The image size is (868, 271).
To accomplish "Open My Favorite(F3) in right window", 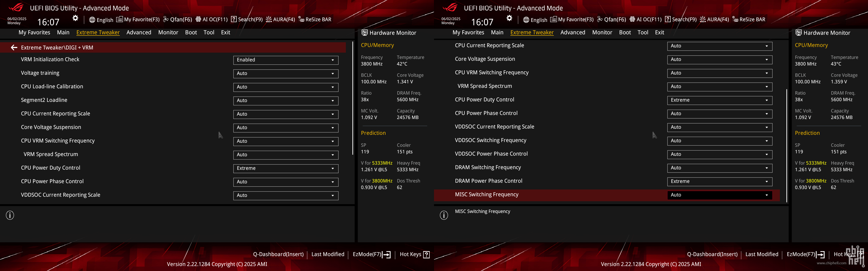I will point(572,19).
